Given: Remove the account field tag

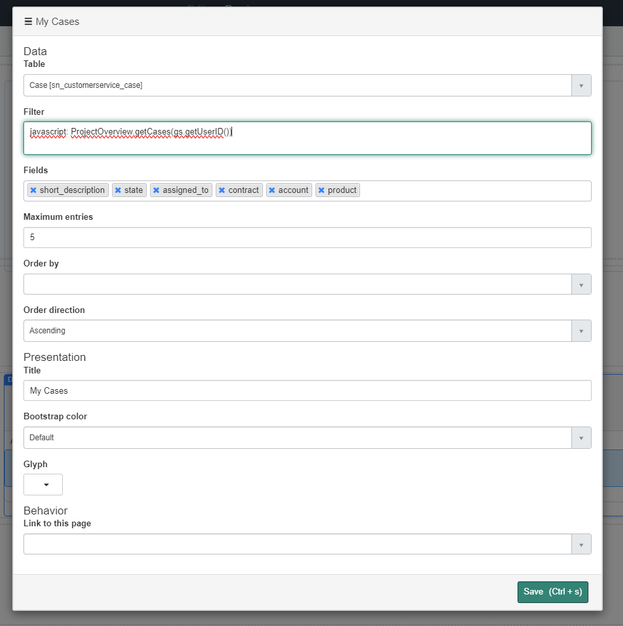Looking at the screenshot, I should point(272,190).
